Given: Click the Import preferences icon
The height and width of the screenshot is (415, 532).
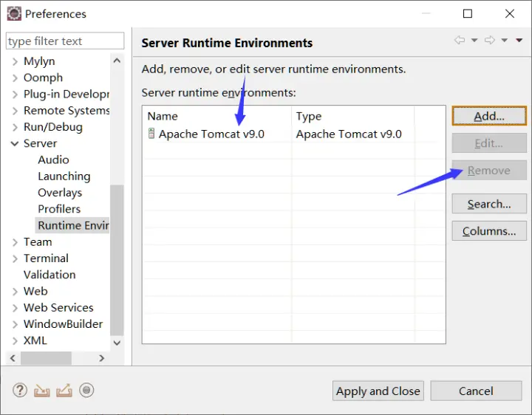Looking at the screenshot, I should point(42,391).
